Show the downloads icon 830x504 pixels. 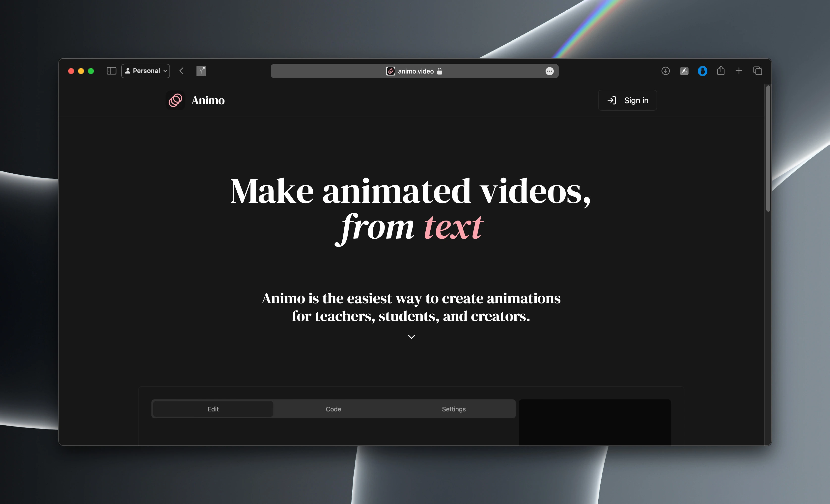[665, 71]
